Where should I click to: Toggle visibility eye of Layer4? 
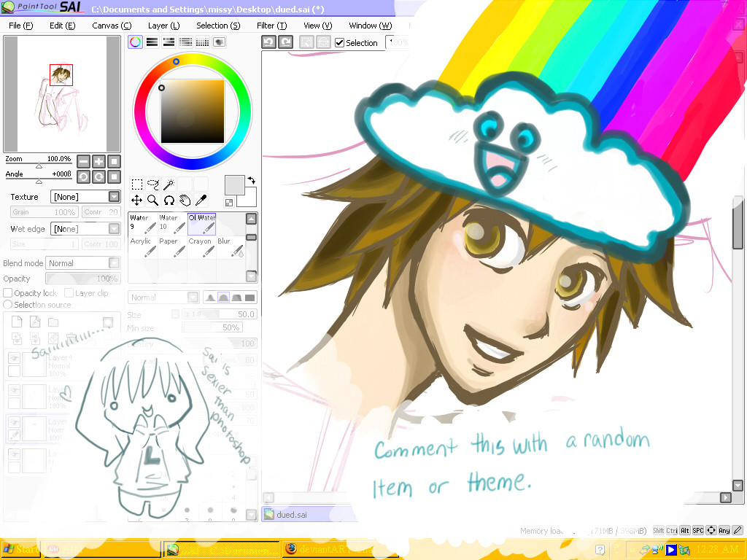point(15,358)
